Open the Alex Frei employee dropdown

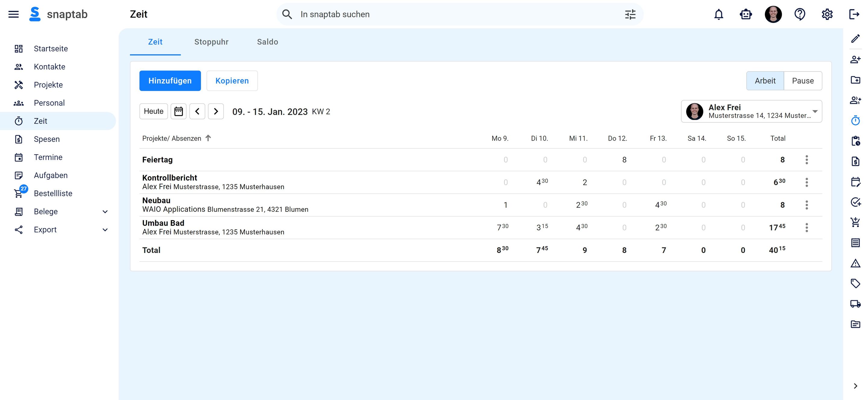pyautogui.click(x=751, y=111)
